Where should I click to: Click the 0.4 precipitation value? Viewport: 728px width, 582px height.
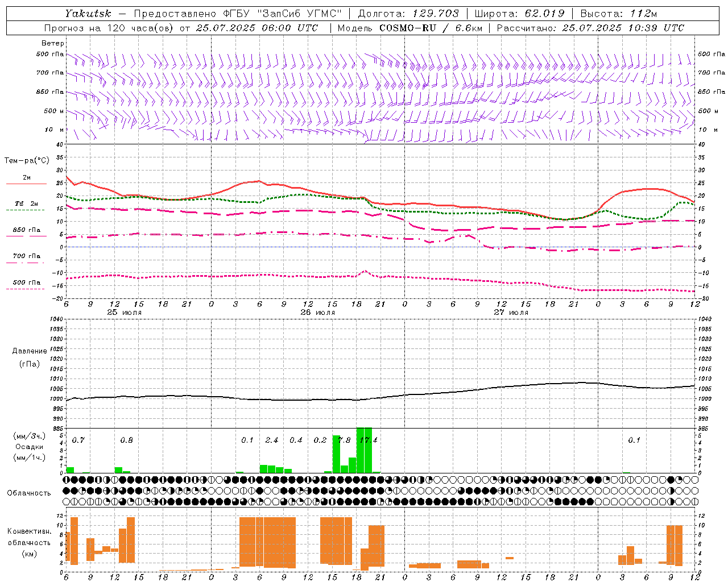(x=296, y=440)
